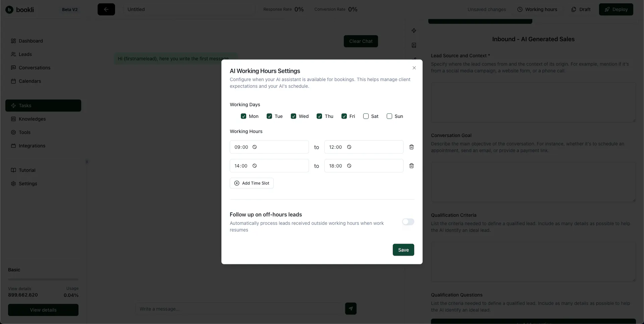Click the 09:00 start time field
The height and width of the screenshot is (324, 644).
coord(269,147)
